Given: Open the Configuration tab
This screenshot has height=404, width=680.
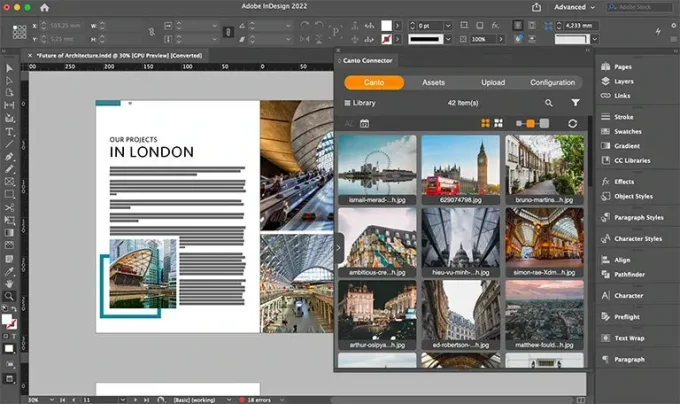Looking at the screenshot, I should 552,82.
